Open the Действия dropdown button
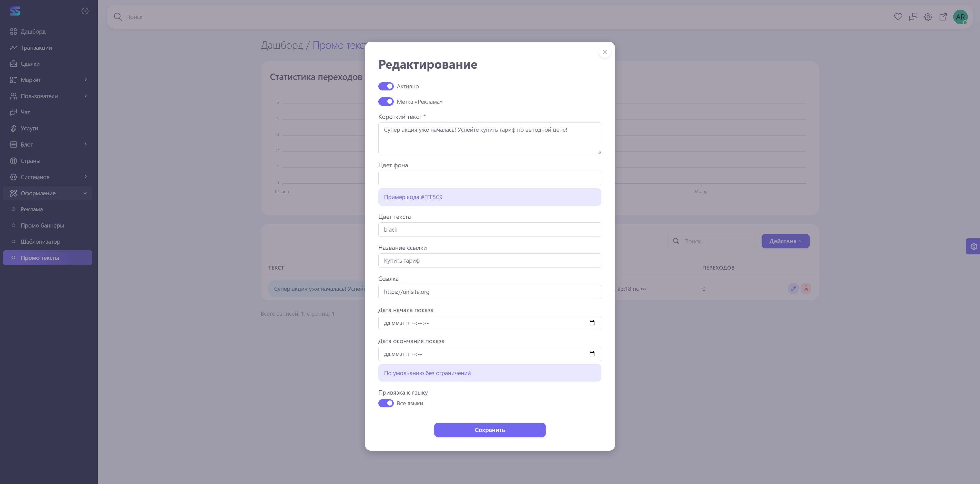 pyautogui.click(x=785, y=241)
